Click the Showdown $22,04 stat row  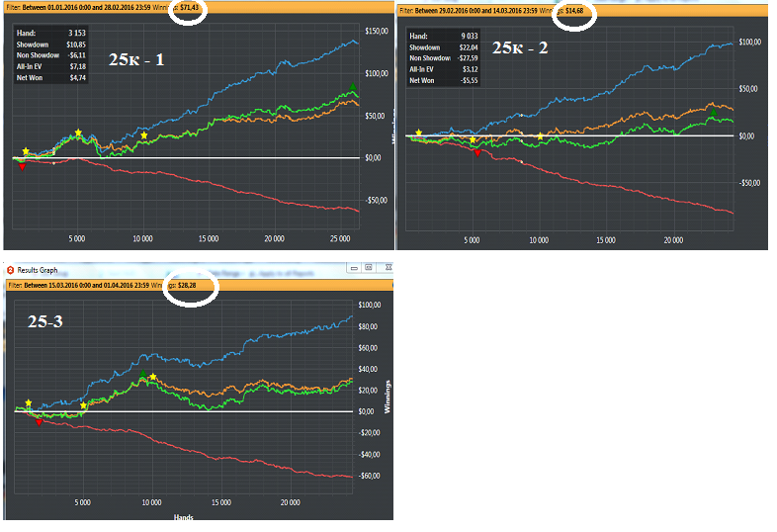coord(444,47)
